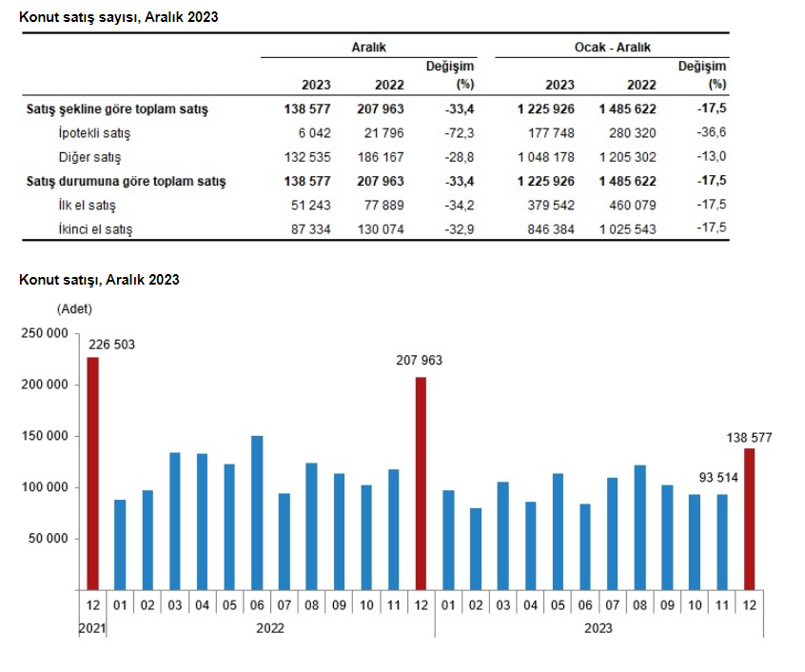Select the red December 2022 bar
805x672 pixels.
coord(421,483)
